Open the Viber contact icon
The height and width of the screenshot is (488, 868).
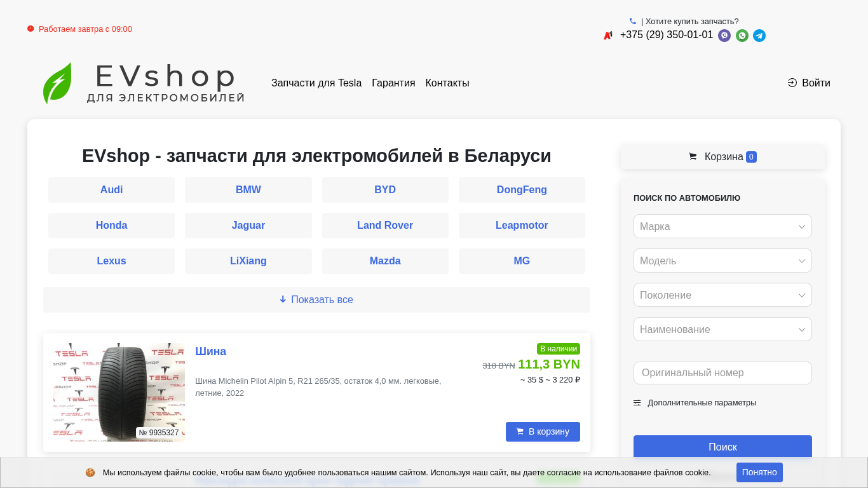tap(724, 36)
